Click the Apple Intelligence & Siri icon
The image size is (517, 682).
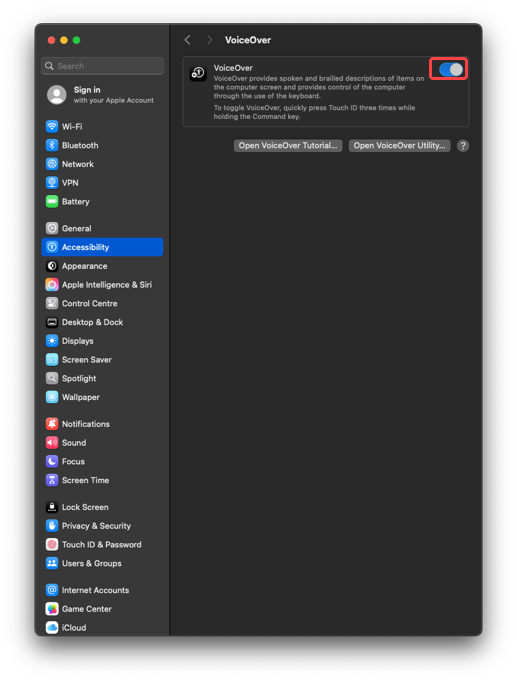tap(52, 284)
